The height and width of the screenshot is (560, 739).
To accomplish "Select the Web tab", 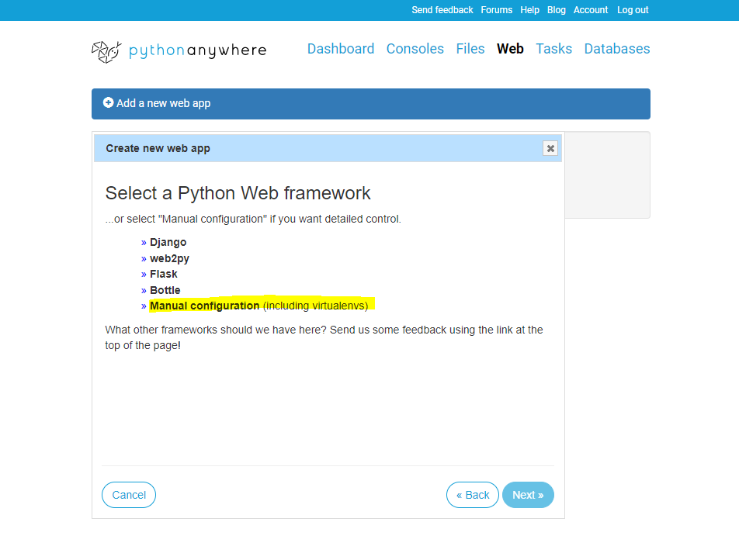I will coord(510,49).
